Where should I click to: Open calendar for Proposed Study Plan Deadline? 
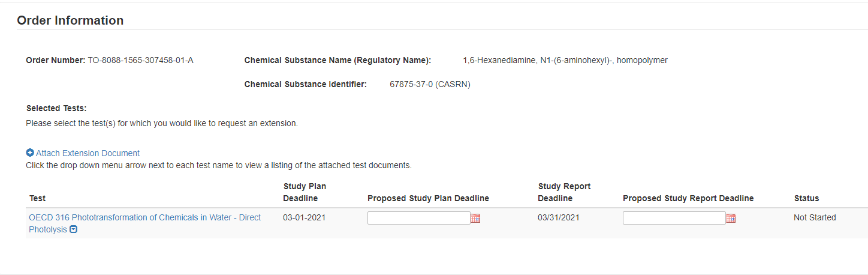[x=475, y=219]
